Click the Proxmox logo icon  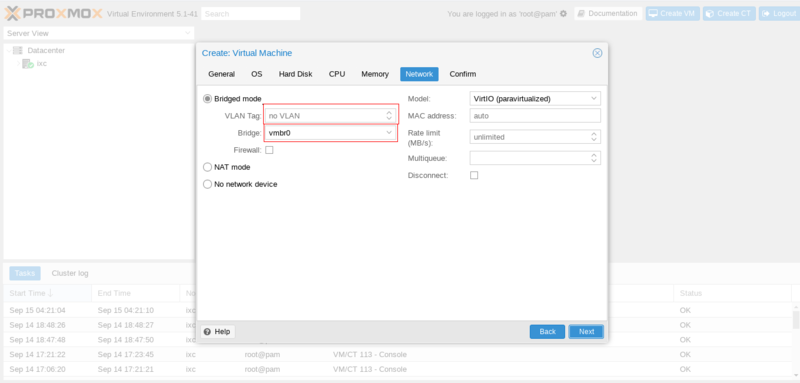click(13, 14)
